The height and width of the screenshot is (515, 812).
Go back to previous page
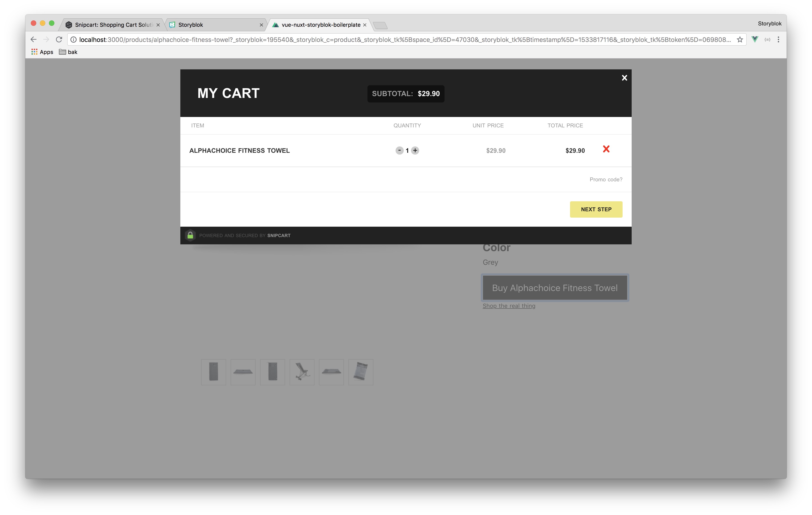coord(33,39)
